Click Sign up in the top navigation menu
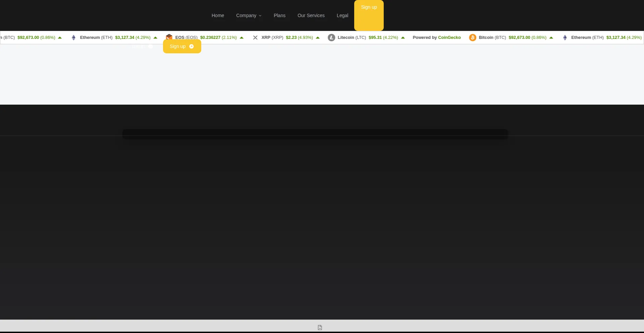The image size is (644, 333). click(369, 15)
